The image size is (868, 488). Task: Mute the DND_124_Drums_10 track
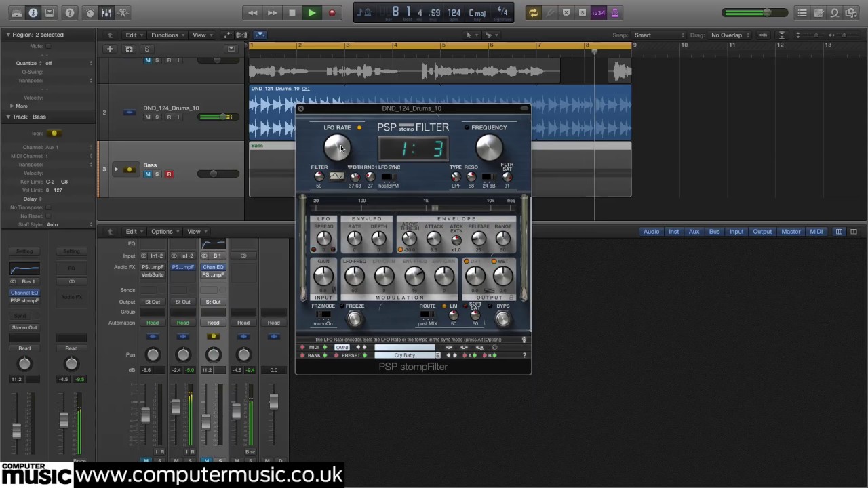(x=148, y=117)
